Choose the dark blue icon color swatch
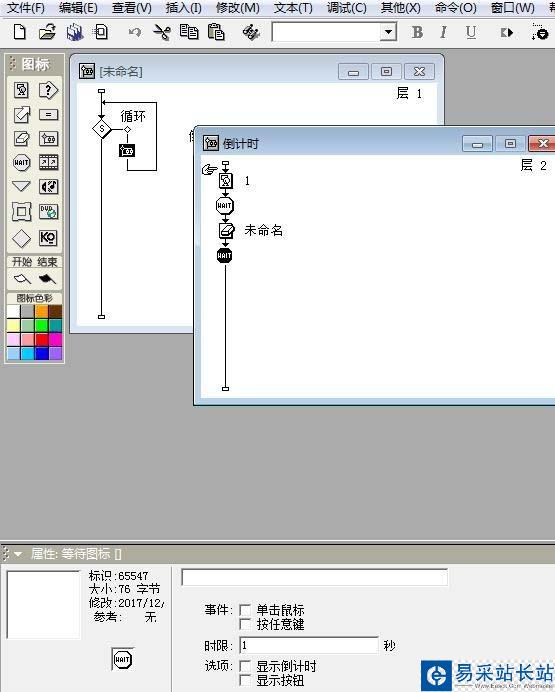This screenshot has width=555, height=692. (x=41, y=354)
